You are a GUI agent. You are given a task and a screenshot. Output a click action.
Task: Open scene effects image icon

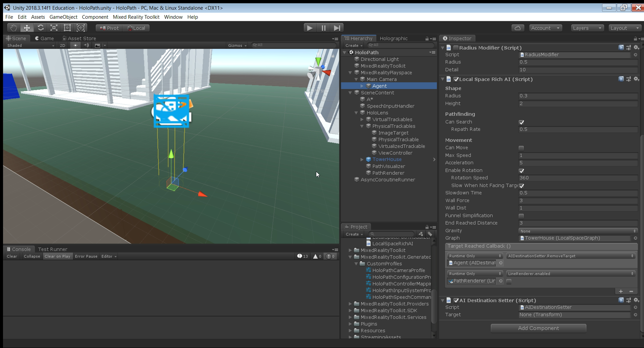(x=98, y=46)
